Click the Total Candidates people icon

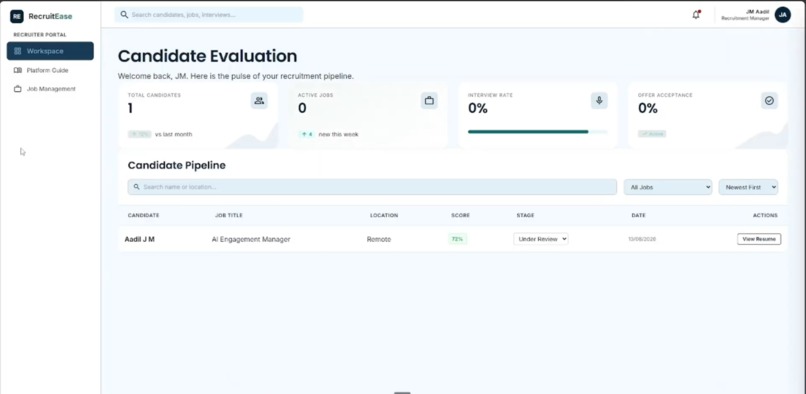(259, 101)
